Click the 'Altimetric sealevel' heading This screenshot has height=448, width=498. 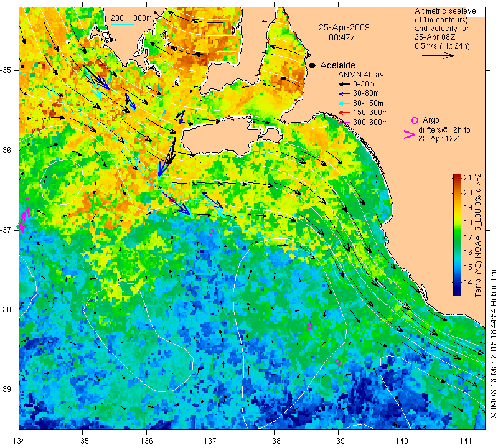(446, 11)
